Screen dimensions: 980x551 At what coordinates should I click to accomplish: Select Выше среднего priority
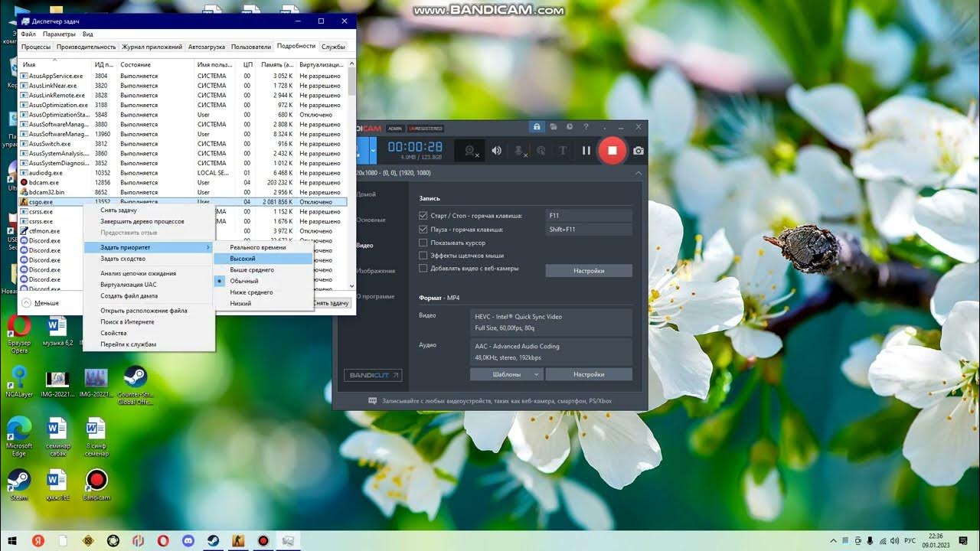click(263, 270)
